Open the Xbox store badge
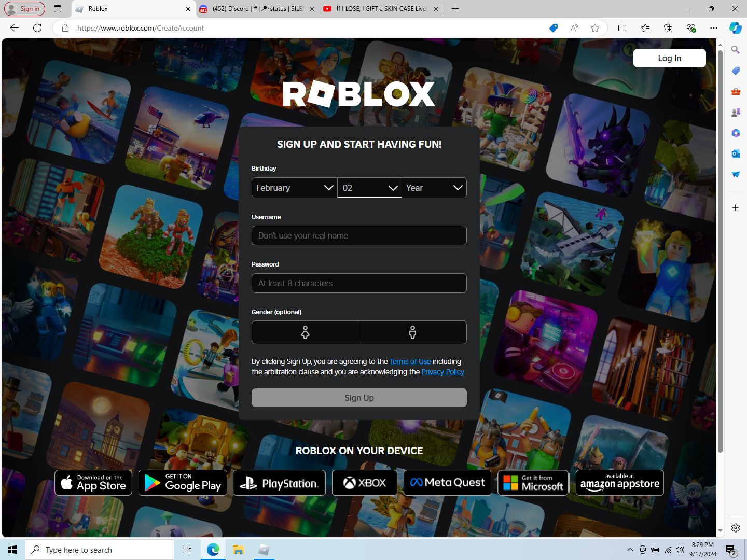Viewport: 747px width, 560px height. 365,483
